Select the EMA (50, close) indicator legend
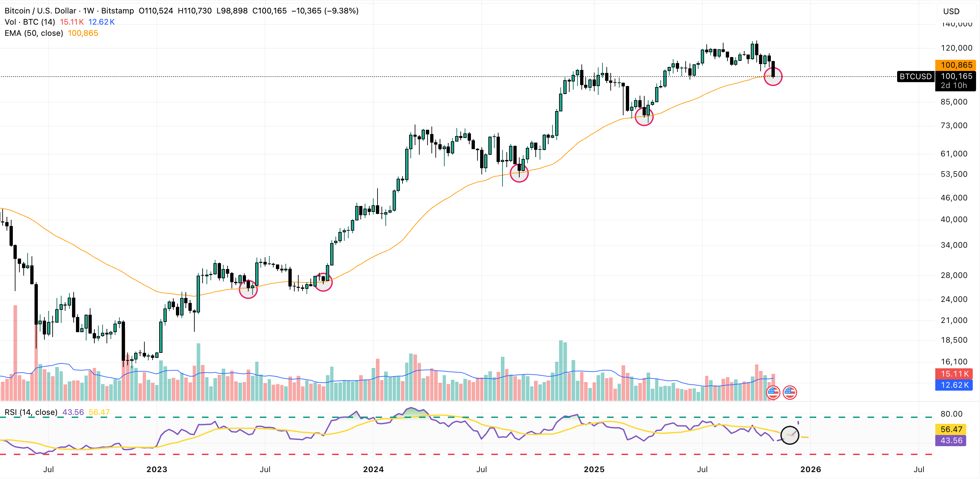 coord(34,33)
